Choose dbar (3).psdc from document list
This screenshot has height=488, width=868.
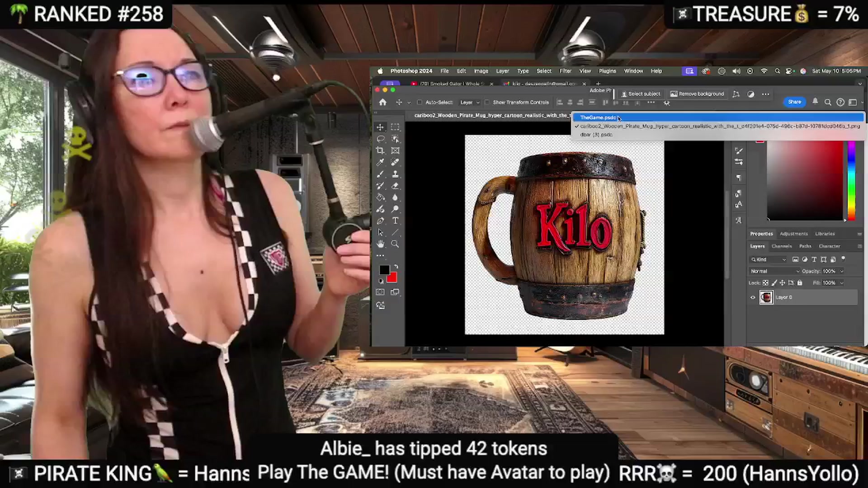click(x=718, y=135)
